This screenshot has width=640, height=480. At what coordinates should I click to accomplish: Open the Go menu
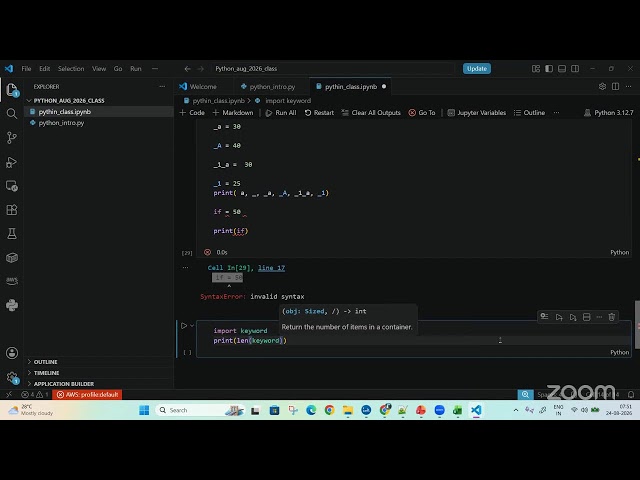(x=118, y=69)
